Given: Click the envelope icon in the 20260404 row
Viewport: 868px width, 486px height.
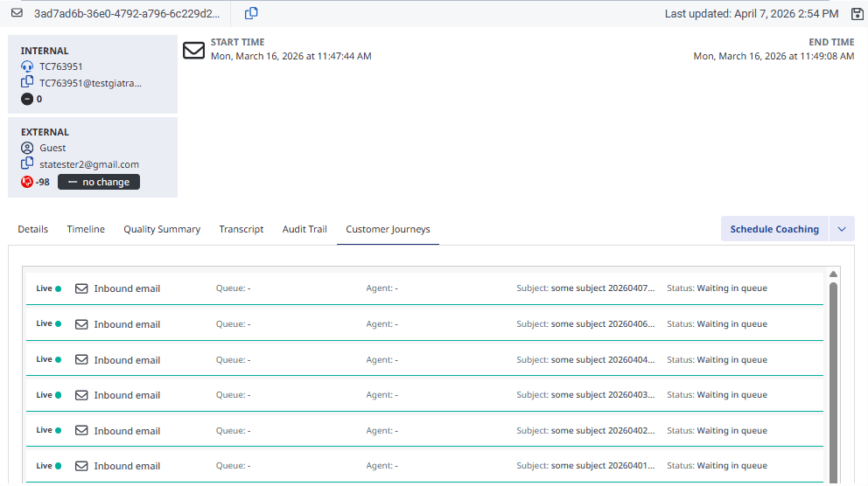Looking at the screenshot, I should pos(81,360).
